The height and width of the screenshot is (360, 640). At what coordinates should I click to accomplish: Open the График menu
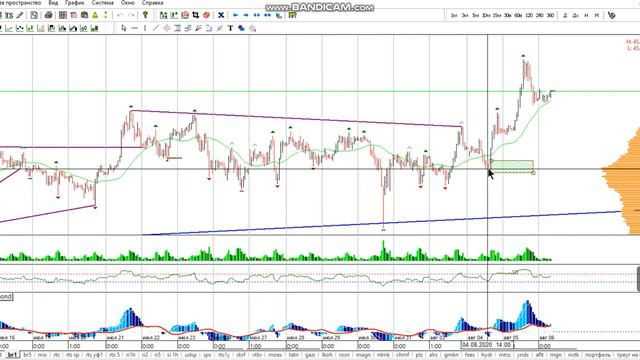[75, 2]
